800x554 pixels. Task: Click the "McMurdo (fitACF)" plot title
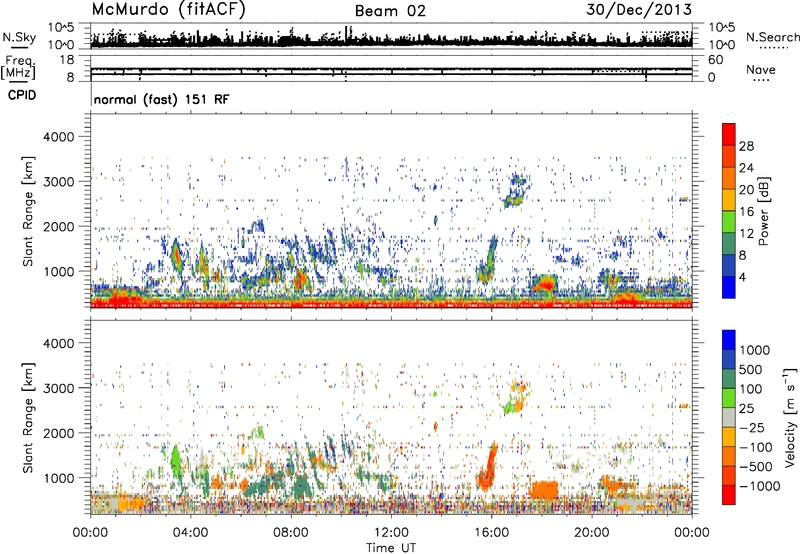tap(169, 10)
